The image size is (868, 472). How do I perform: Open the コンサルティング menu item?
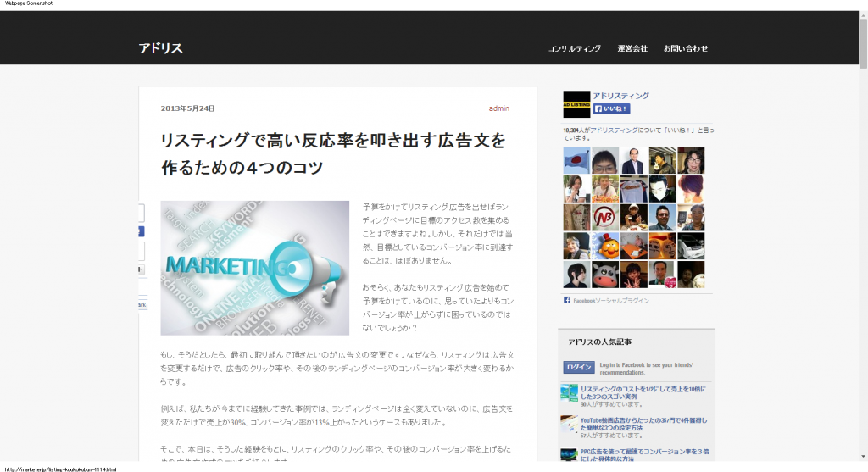(574, 48)
